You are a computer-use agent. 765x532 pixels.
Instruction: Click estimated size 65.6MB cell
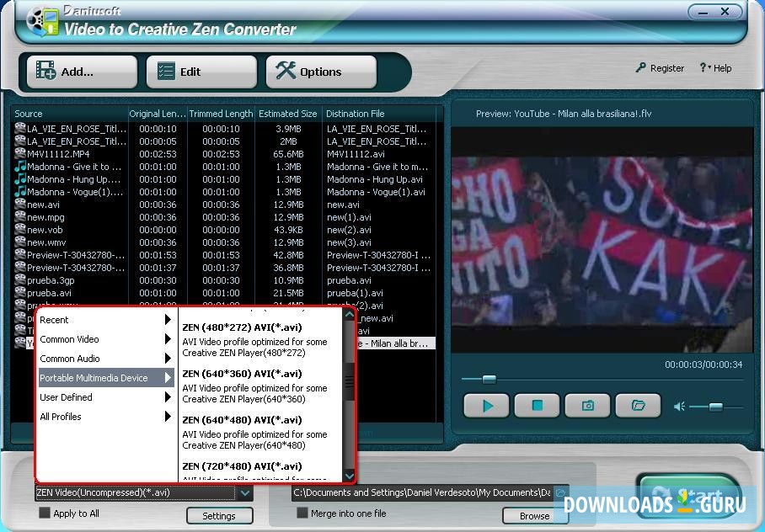pos(288,154)
